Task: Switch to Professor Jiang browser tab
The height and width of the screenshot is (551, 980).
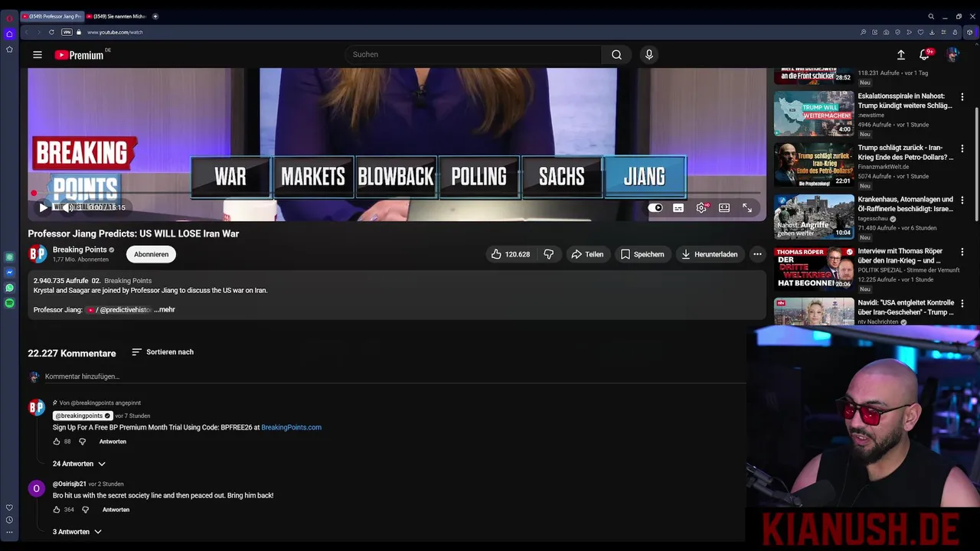Action: [x=52, y=16]
